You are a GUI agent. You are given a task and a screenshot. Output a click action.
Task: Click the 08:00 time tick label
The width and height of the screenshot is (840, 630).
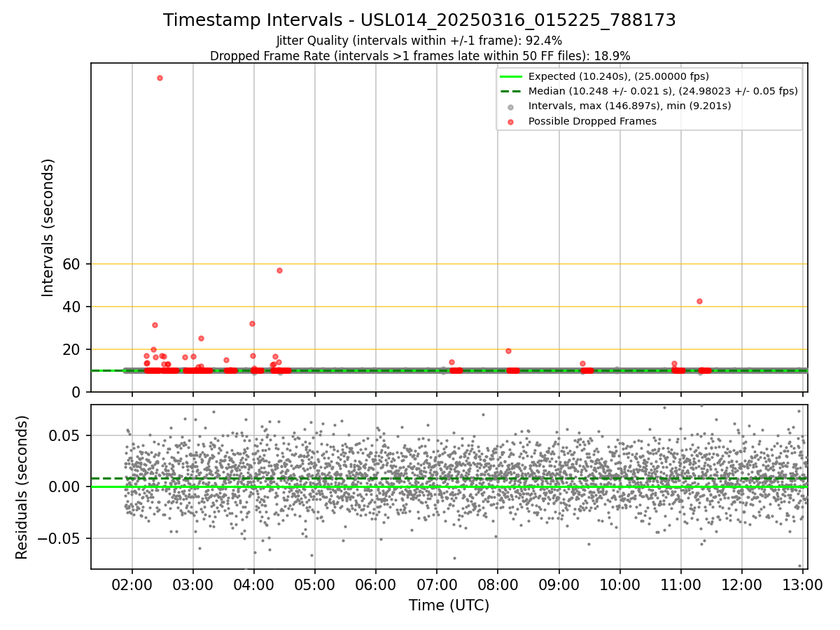pos(497,584)
